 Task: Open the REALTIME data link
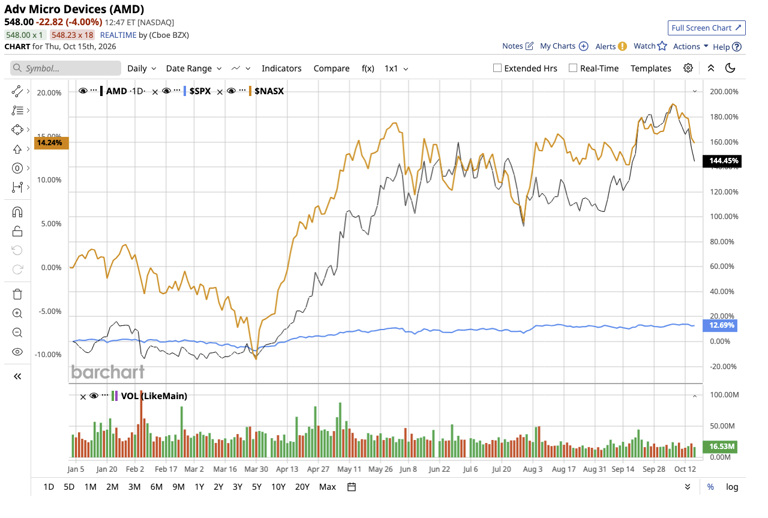point(118,35)
